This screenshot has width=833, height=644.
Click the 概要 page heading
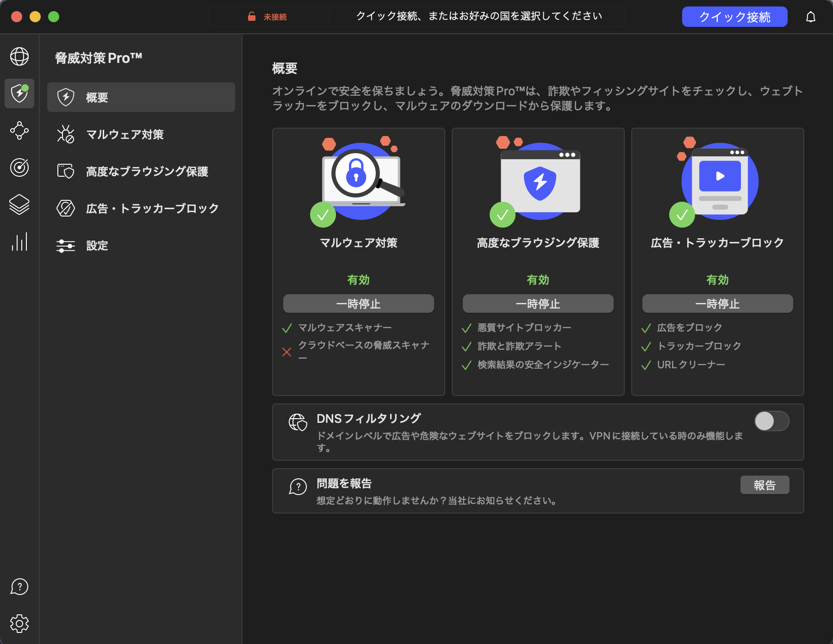[285, 68]
